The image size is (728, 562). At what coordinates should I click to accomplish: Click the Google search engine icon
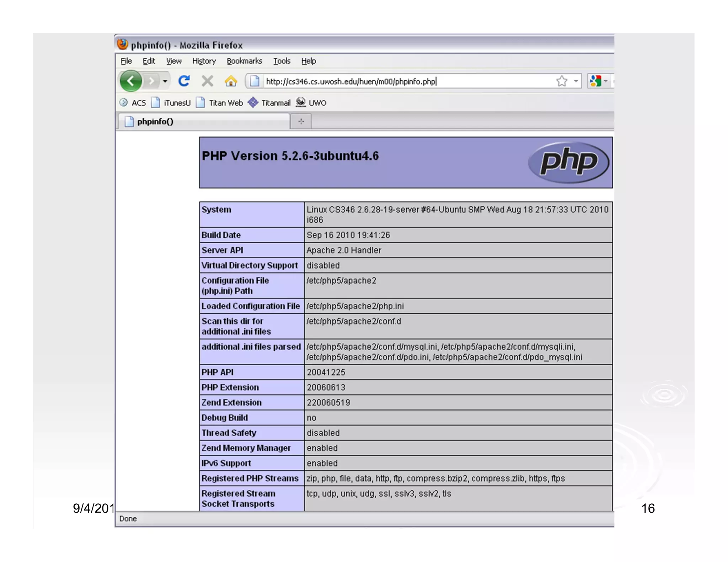point(595,81)
